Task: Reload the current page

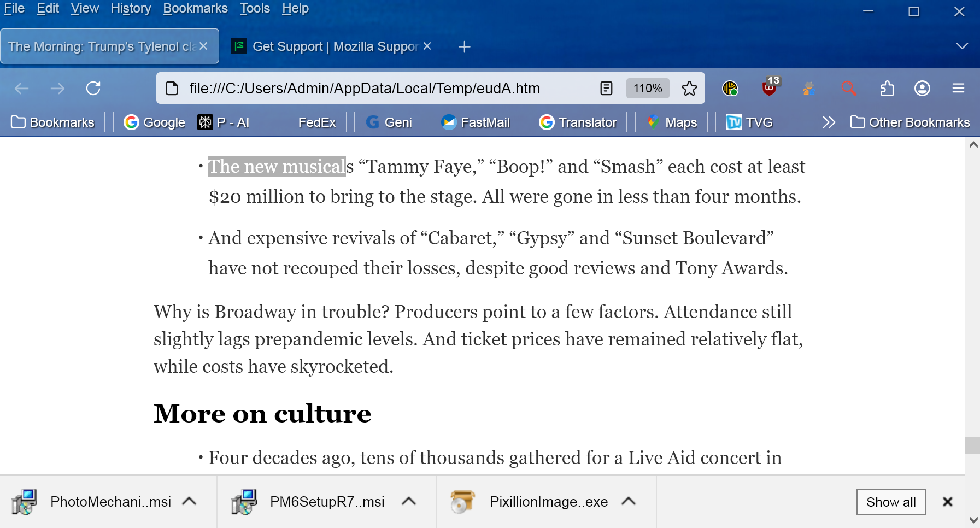Action: pyautogui.click(x=93, y=88)
